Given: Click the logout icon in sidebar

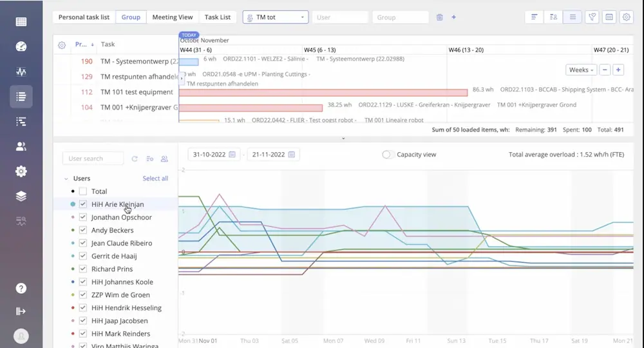Looking at the screenshot, I should click(x=21, y=311).
